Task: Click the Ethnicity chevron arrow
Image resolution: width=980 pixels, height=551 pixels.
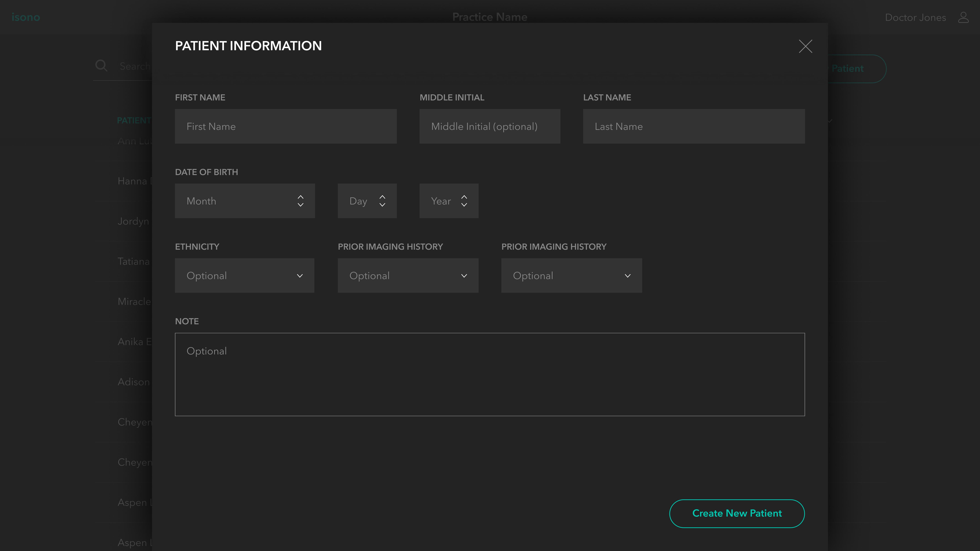Action: click(300, 276)
